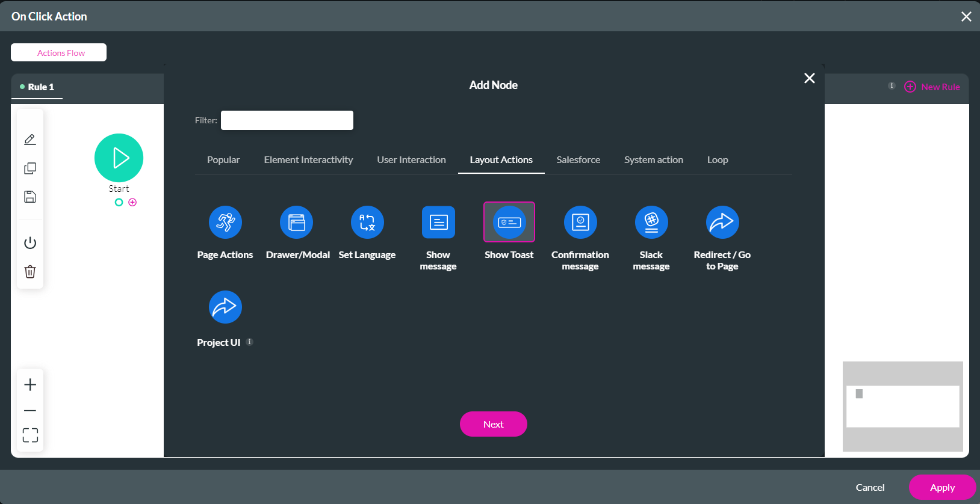Close the On Click Action window
The height and width of the screenshot is (504, 980).
tap(966, 17)
